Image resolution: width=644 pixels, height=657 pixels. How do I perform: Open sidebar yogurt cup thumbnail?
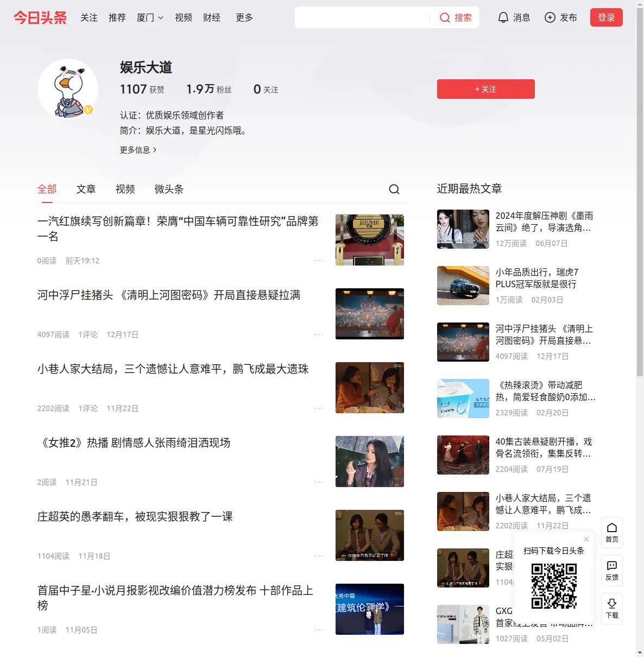coord(463,399)
